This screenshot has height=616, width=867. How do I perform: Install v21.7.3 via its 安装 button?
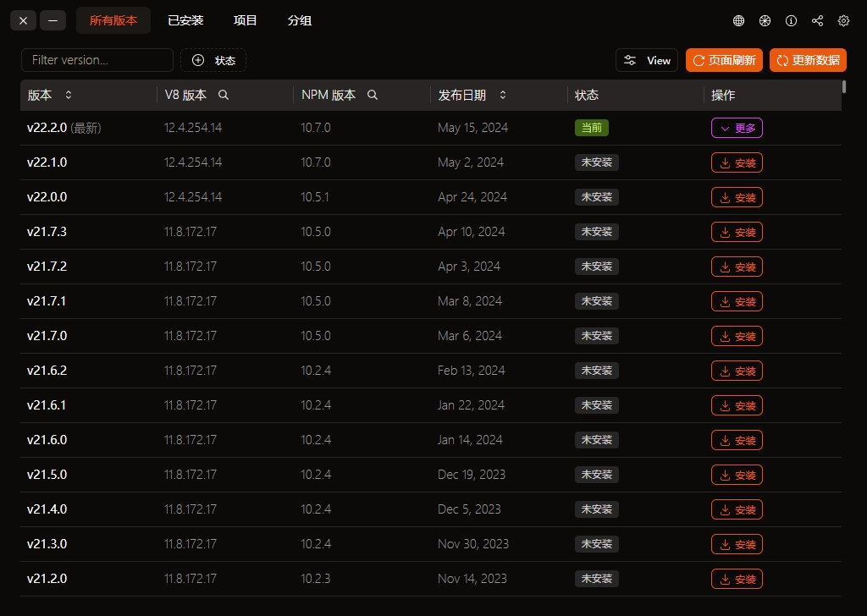pyautogui.click(x=737, y=231)
